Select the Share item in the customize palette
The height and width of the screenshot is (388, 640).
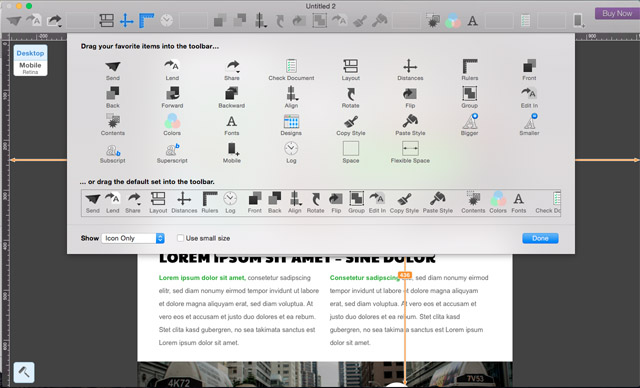tap(232, 66)
